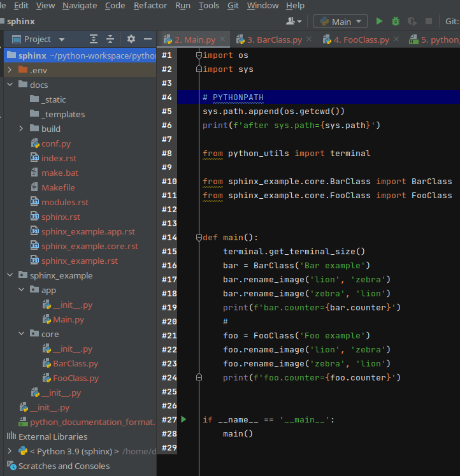Switch to the 4. FooClass.py tab
This screenshot has width=460, height=476.
(361, 40)
